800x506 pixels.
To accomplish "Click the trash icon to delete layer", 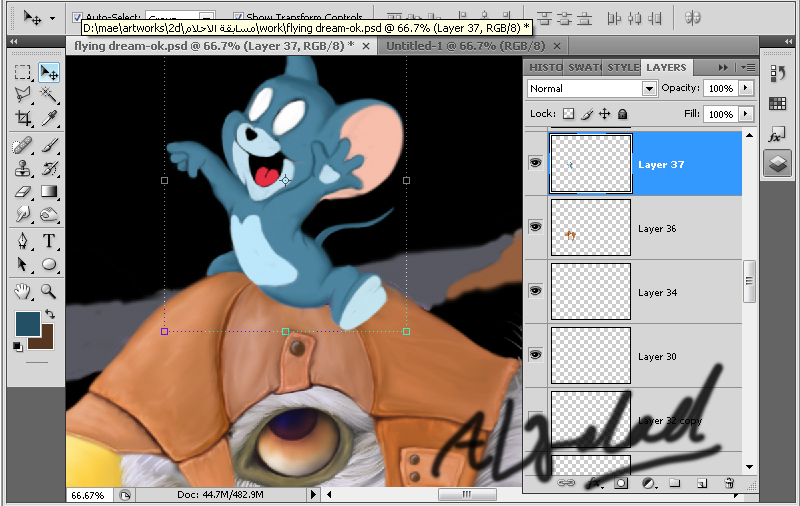I will coord(729,483).
